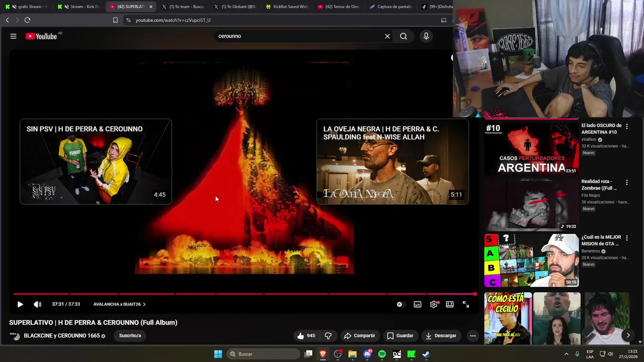Open more actions for the video
Viewport: 644px width, 362px height.
[x=472, y=335]
